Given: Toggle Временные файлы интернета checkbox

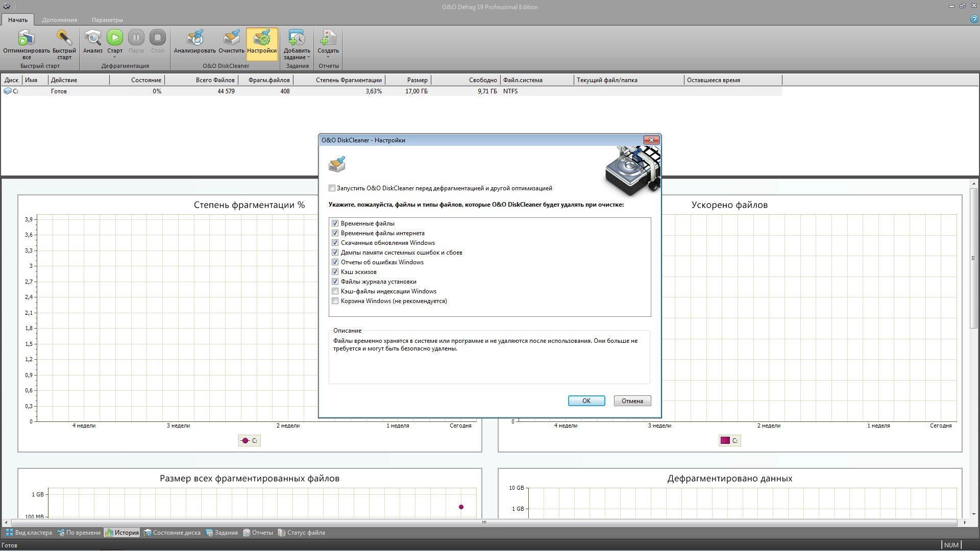Looking at the screenshot, I should (335, 233).
